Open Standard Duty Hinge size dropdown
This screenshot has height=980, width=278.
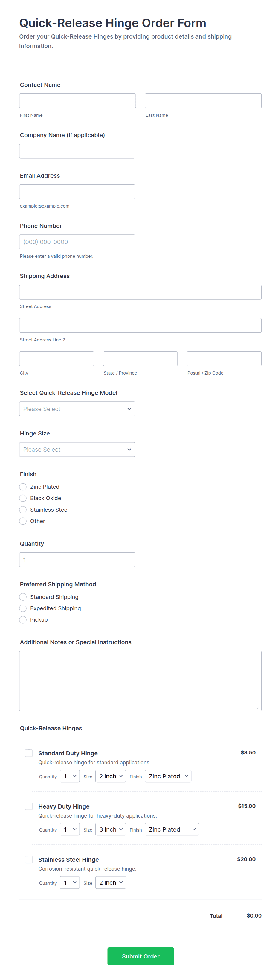tap(110, 776)
